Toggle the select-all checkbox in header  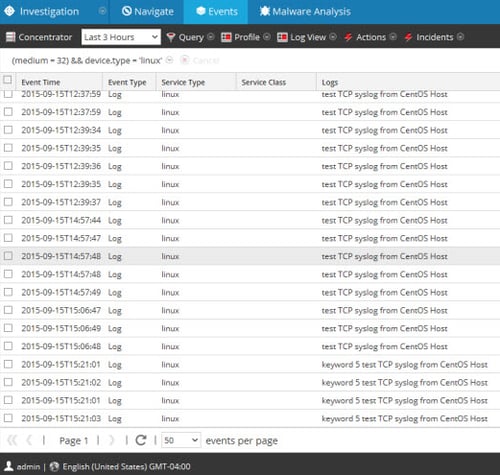tap(7, 80)
